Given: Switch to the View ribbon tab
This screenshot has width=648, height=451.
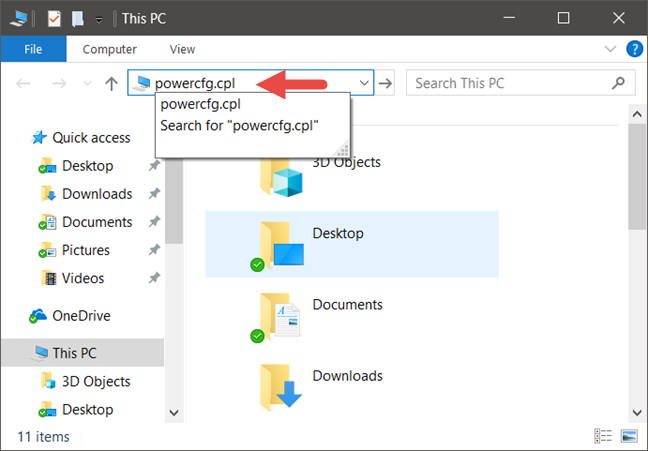Looking at the screenshot, I should click(x=182, y=49).
